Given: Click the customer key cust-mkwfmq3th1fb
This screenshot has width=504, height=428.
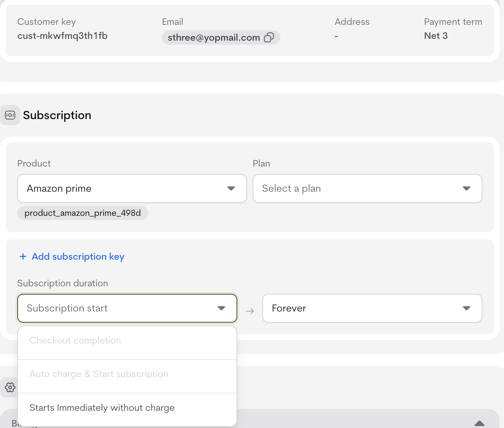Looking at the screenshot, I should click(x=62, y=36).
